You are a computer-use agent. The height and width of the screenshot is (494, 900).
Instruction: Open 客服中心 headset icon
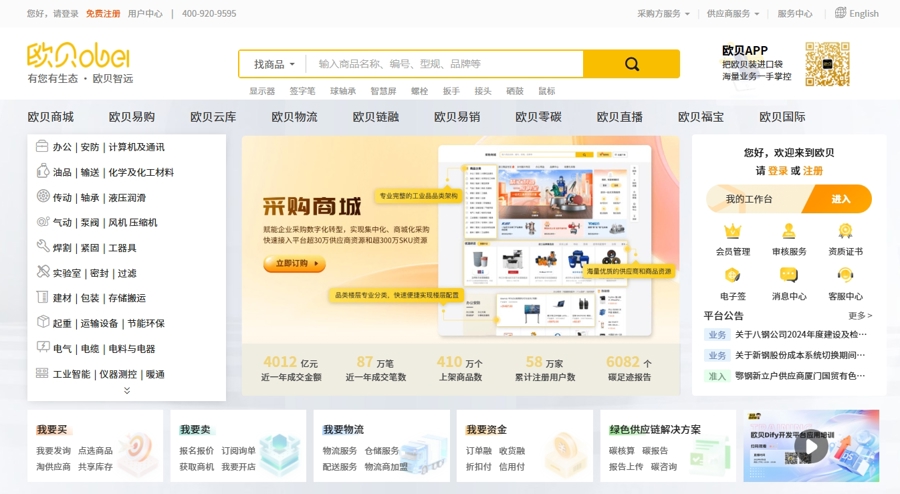pyautogui.click(x=845, y=275)
